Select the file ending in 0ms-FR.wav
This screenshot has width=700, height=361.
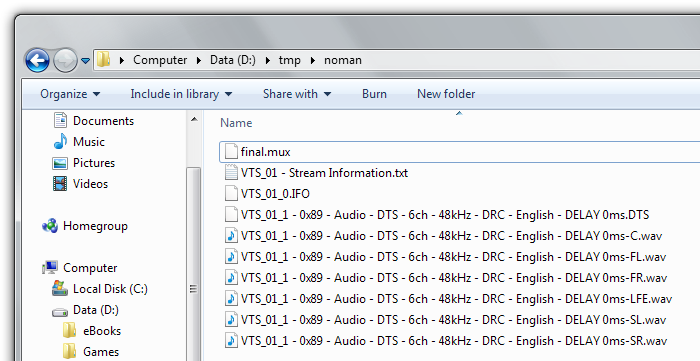pos(454,278)
